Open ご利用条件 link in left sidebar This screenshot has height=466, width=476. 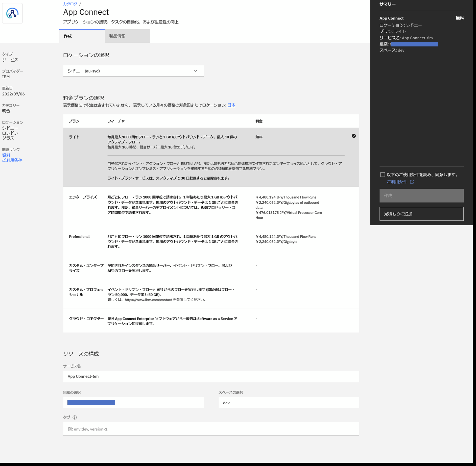(12, 160)
